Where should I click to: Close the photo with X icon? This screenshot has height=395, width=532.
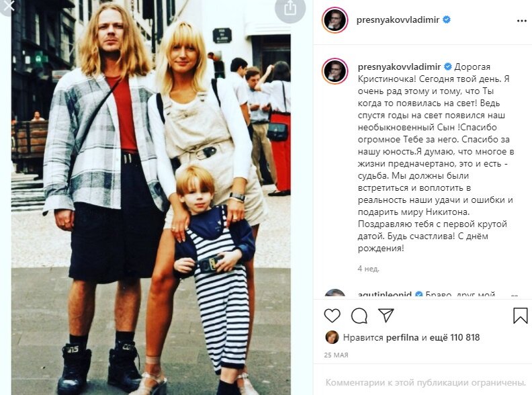8,6
